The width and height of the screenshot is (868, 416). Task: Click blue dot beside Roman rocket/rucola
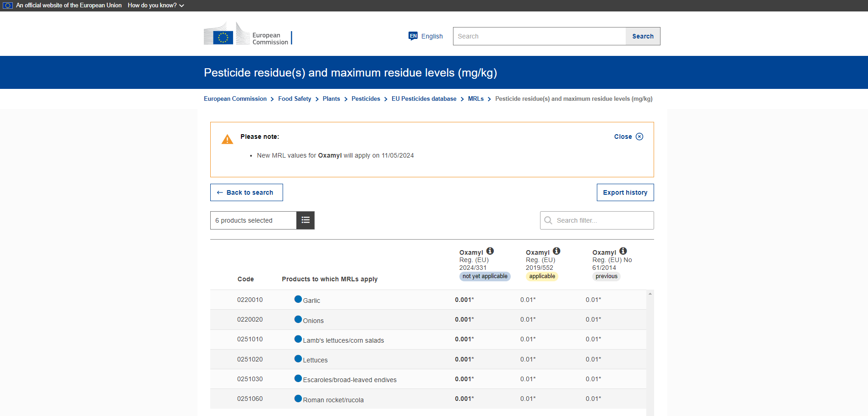click(x=298, y=399)
